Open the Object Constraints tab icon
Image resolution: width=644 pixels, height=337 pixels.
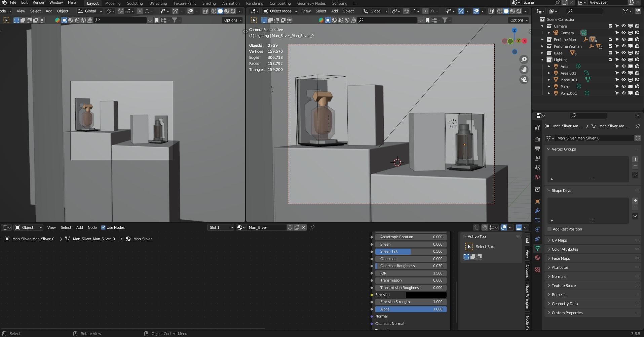[x=537, y=239]
